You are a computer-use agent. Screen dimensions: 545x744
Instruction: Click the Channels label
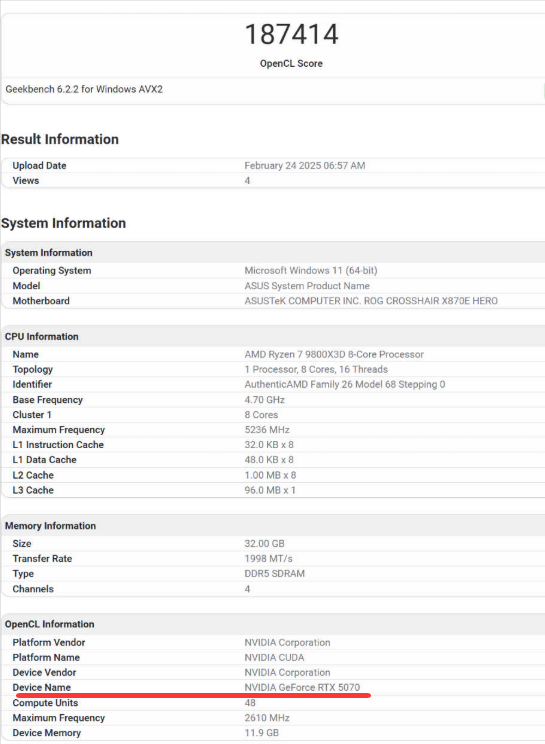click(33, 589)
